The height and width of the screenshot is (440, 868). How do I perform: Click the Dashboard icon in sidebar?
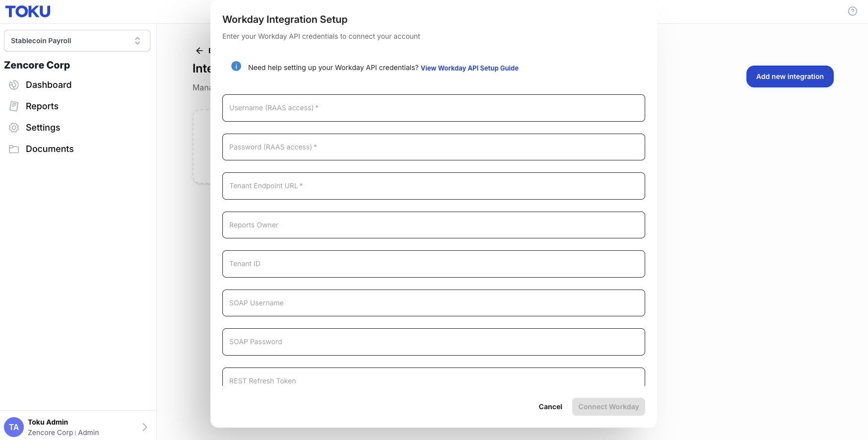(14, 85)
